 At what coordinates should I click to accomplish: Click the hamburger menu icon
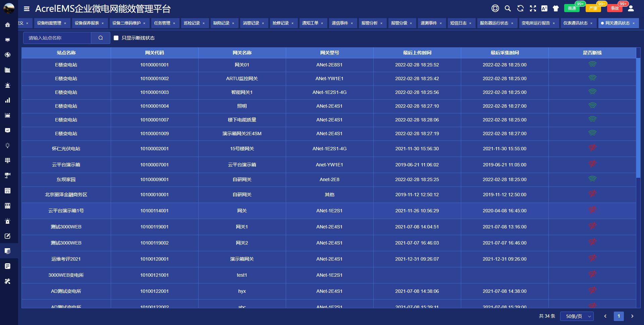[x=27, y=9]
